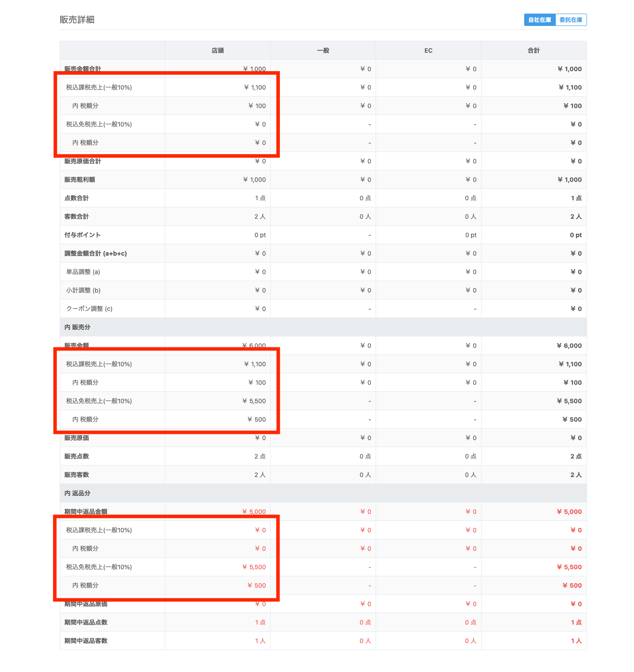Screen dimensions: 634x672
Task: Click the 点数合計 row label
Action: tap(77, 198)
